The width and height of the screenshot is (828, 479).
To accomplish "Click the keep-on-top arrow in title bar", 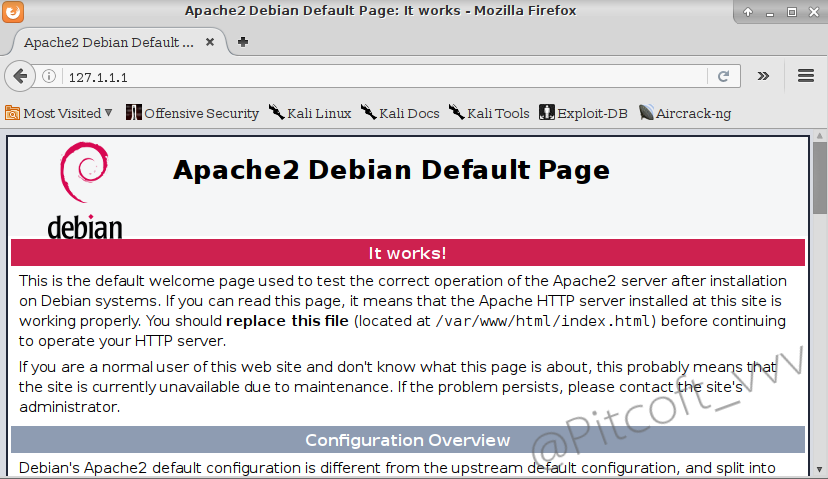I will [x=748, y=12].
